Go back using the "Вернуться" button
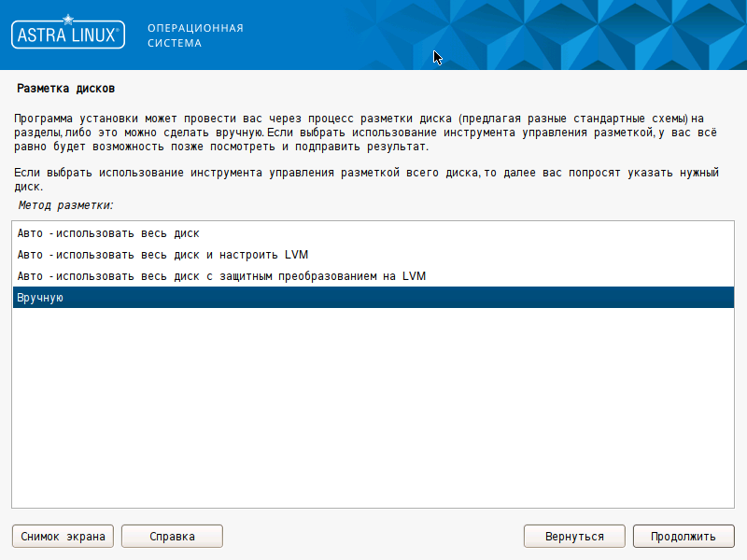 pyautogui.click(x=574, y=537)
